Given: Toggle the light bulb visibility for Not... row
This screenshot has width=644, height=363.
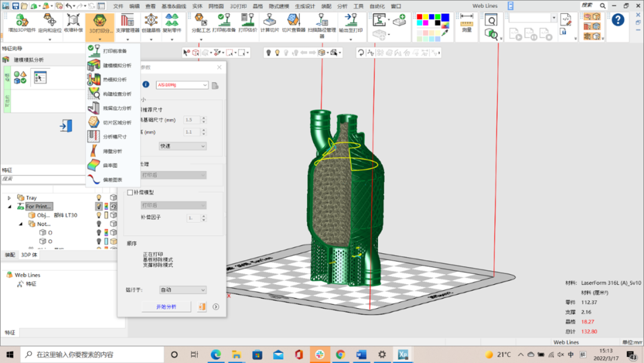Looking at the screenshot, I should [x=98, y=224].
